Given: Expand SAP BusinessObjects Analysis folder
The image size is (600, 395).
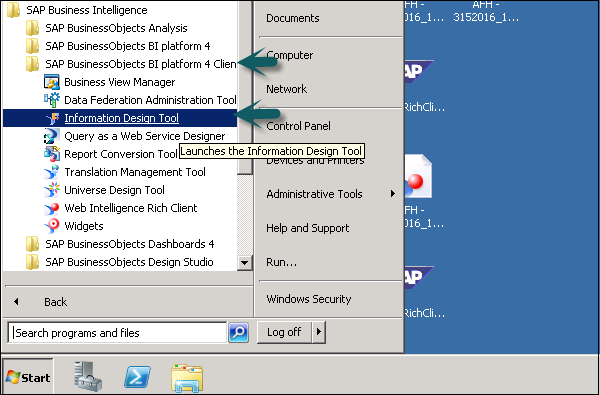Looking at the screenshot, I should pos(116,28).
